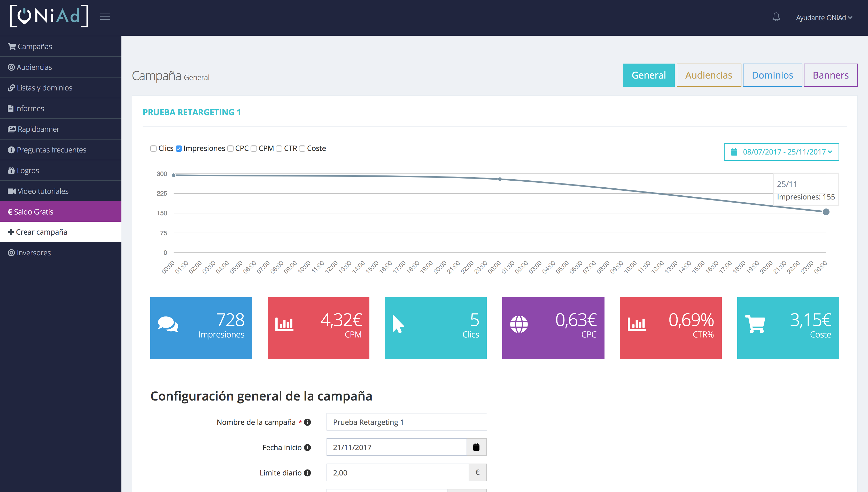Image resolution: width=868 pixels, height=492 pixels.
Task: Toggle the hamburger sidebar menu icon
Action: pyautogui.click(x=105, y=16)
